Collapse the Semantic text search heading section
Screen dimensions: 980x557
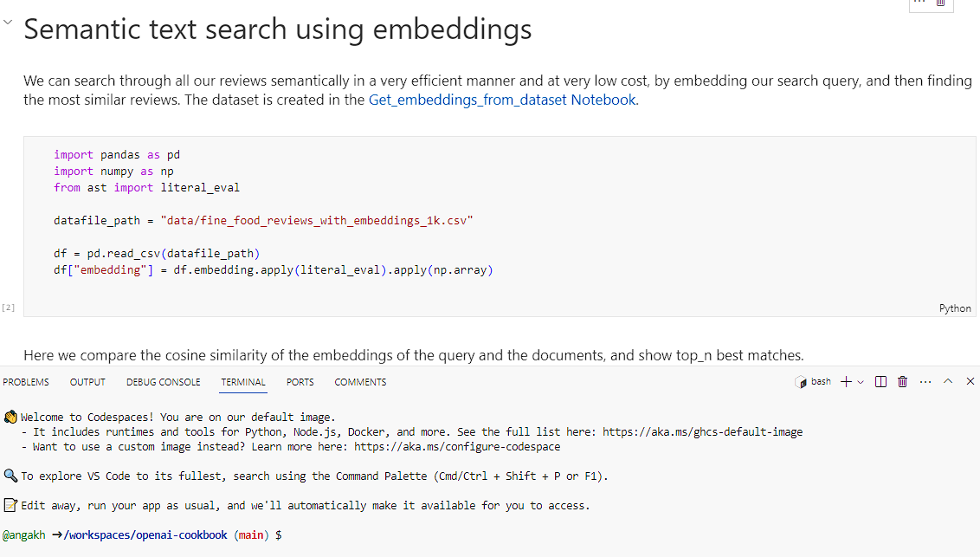coord(8,22)
